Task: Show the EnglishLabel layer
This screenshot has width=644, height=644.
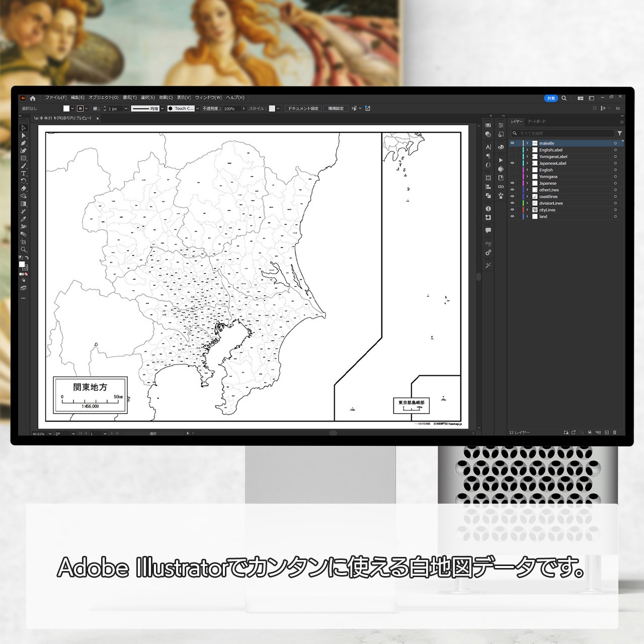Action: coord(512,150)
